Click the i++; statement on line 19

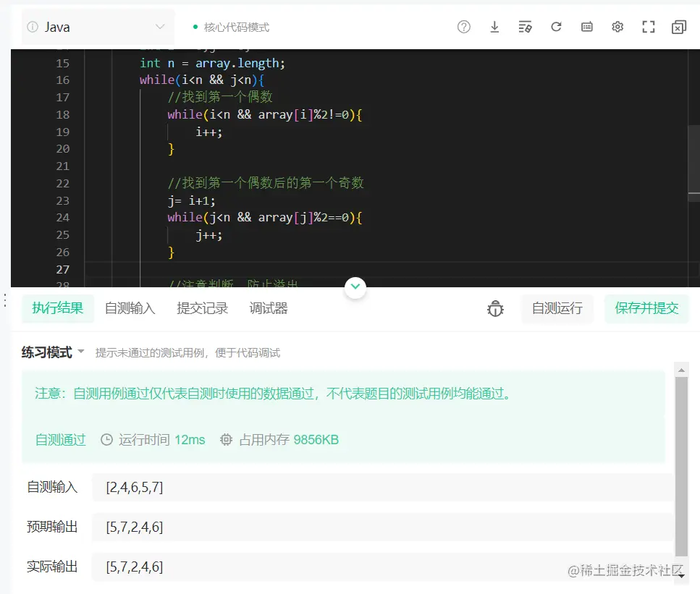[209, 132]
